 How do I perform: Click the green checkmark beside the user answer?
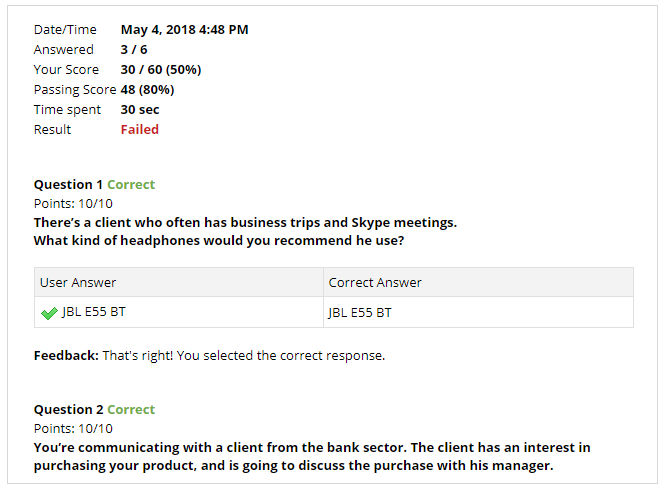pyautogui.click(x=49, y=313)
